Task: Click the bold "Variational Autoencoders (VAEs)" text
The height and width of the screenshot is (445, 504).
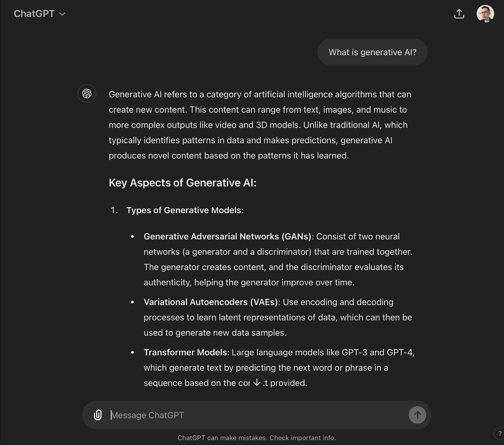Action: click(x=211, y=302)
